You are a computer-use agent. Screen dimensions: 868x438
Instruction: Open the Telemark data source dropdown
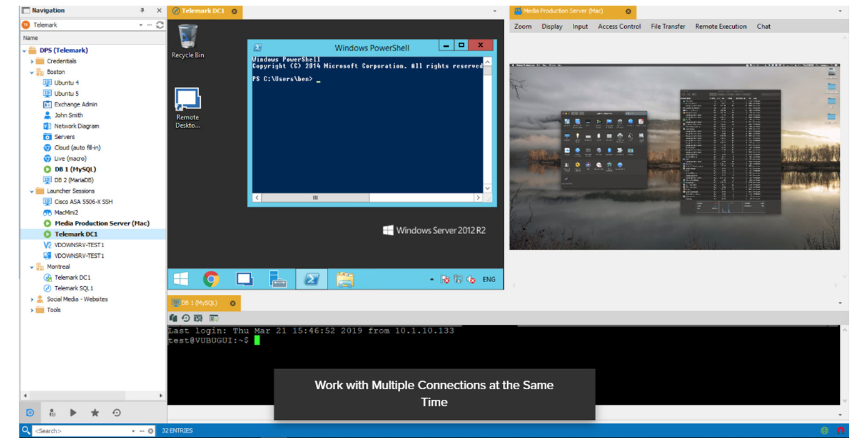[x=141, y=25]
